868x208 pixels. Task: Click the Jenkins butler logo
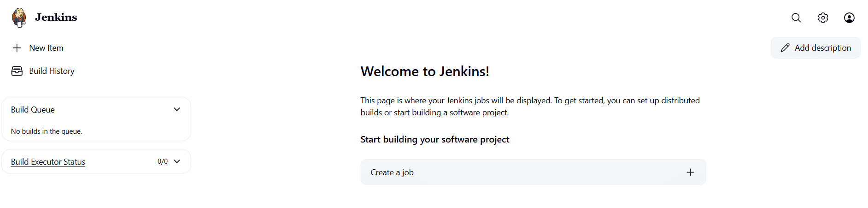click(x=19, y=18)
